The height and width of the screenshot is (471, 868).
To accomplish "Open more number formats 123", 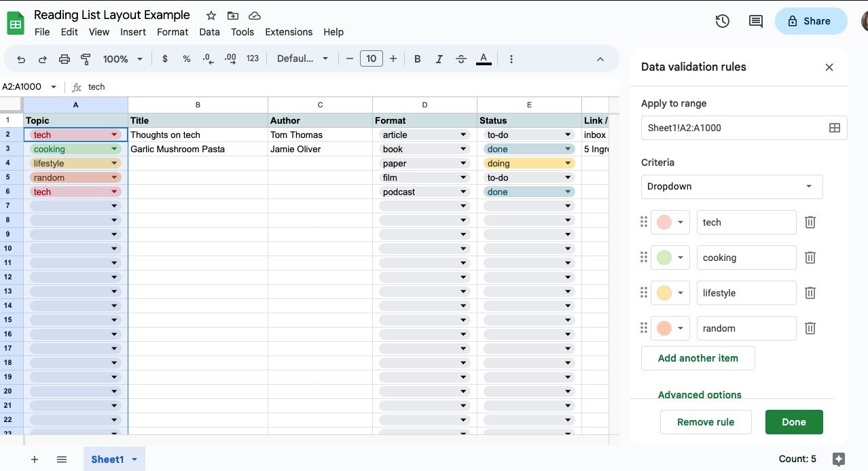I will click(x=253, y=59).
